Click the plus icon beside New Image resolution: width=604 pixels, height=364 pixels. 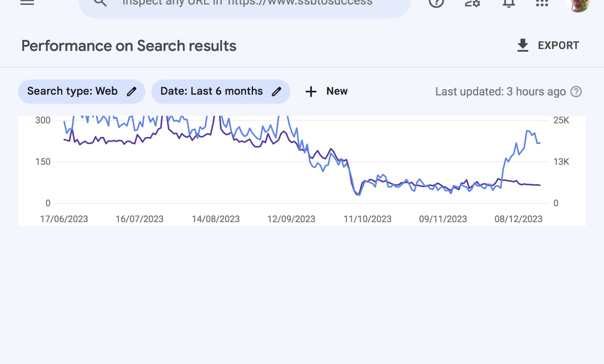coord(311,92)
